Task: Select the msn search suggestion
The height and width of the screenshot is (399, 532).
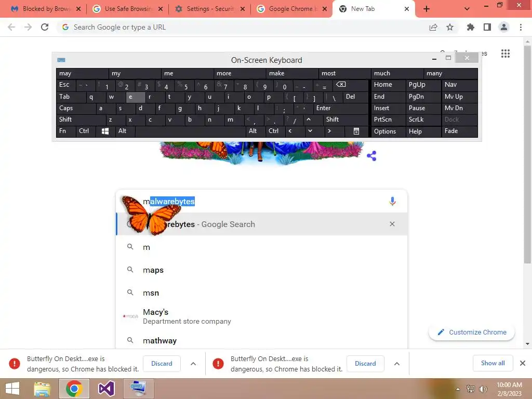Action: pos(261,293)
